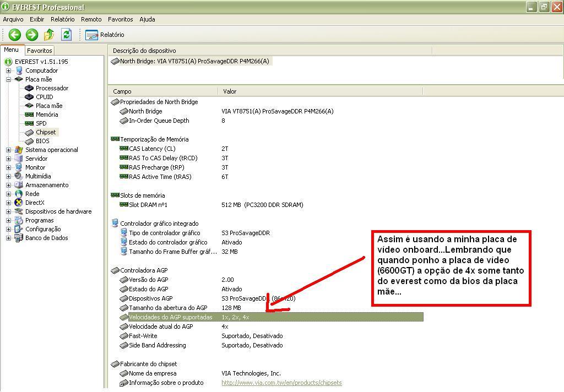The image size is (564, 392).
Task: Open the Remoto menu
Action: tap(91, 19)
